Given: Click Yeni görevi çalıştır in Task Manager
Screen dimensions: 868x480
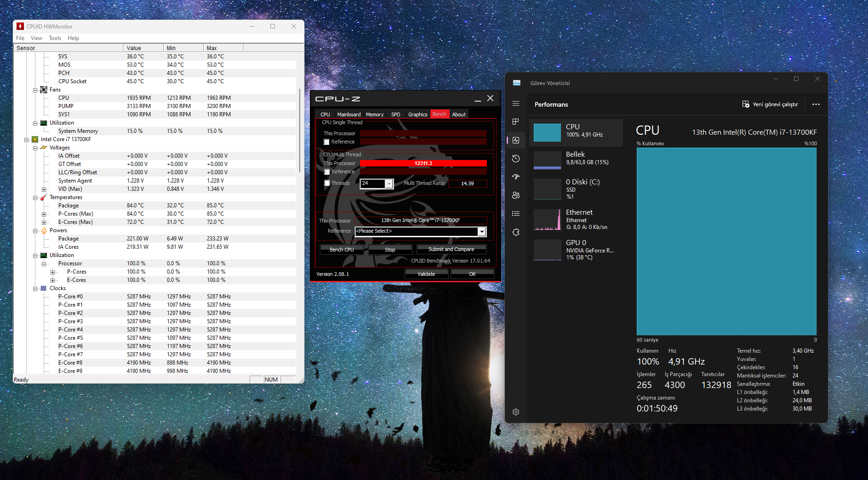Looking at the screenshot, I should click(770, 104).
